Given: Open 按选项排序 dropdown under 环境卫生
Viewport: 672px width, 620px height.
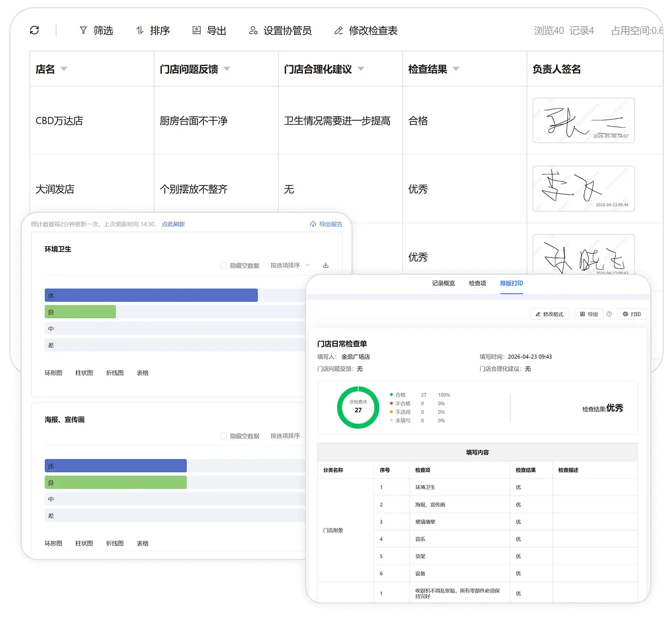Looking at the screenshot, I should pos(290,265).
